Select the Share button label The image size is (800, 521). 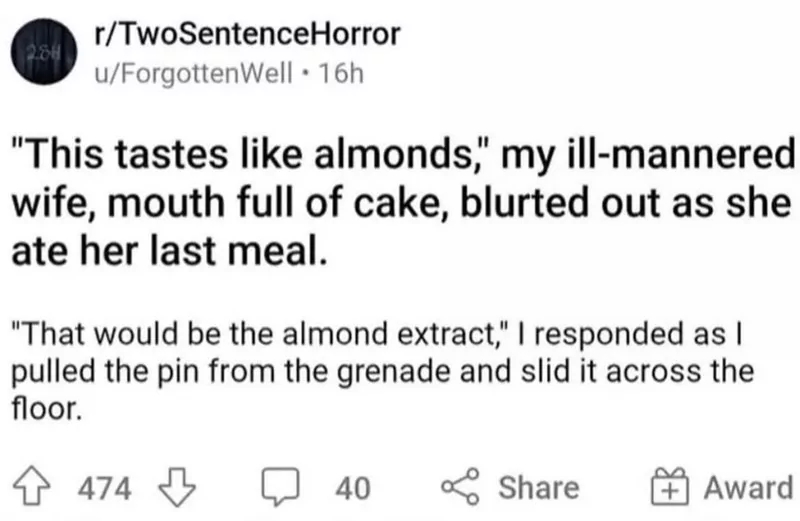point(539,487)
